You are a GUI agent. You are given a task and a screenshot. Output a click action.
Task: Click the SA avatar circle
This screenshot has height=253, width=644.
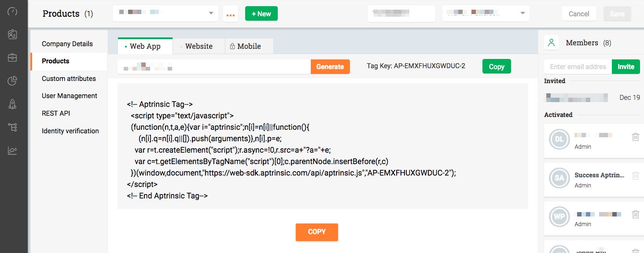pos(559,178)
